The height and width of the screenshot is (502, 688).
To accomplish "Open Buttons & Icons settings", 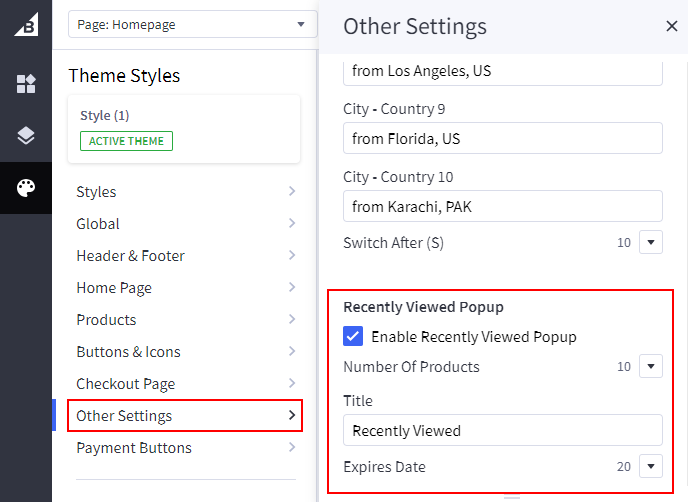I will [x=185, y=352].
